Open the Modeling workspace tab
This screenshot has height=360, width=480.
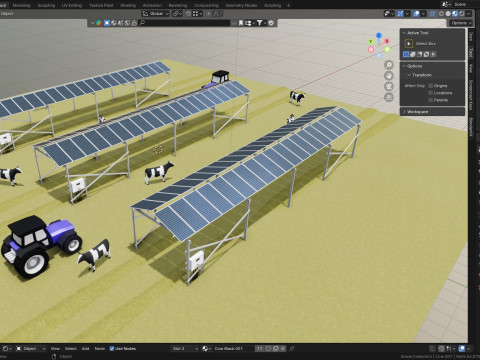click(x=21, y=5)
